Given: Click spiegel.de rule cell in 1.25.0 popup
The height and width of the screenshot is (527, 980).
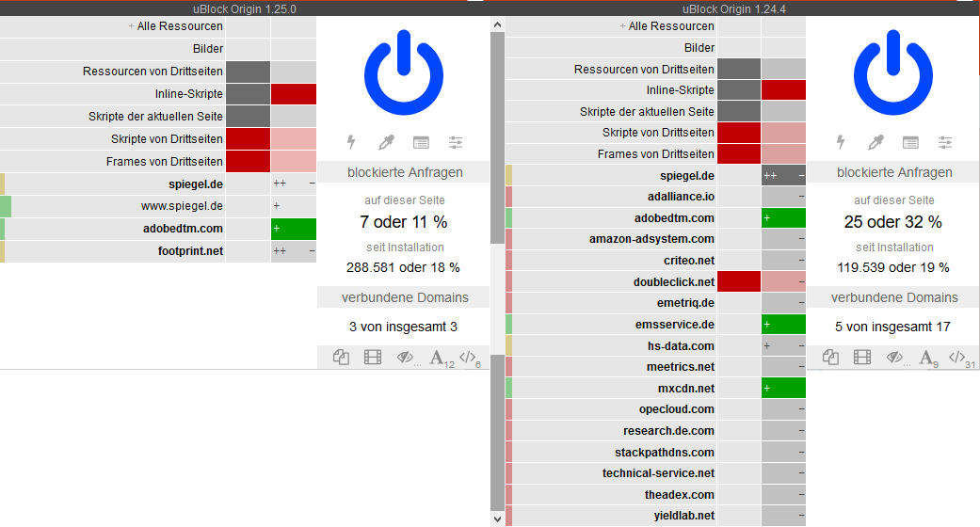Looking at the screenshot, I should [x=293, y=184].
